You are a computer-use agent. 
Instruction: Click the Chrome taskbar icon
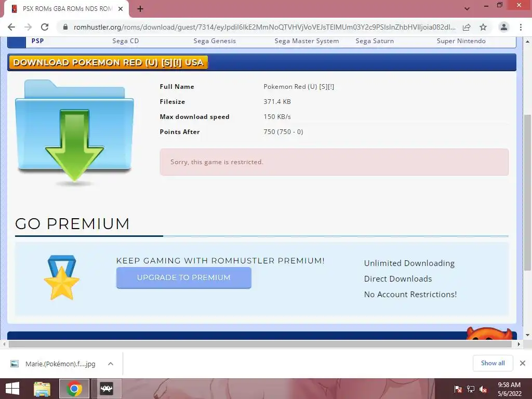click(74, 389)
